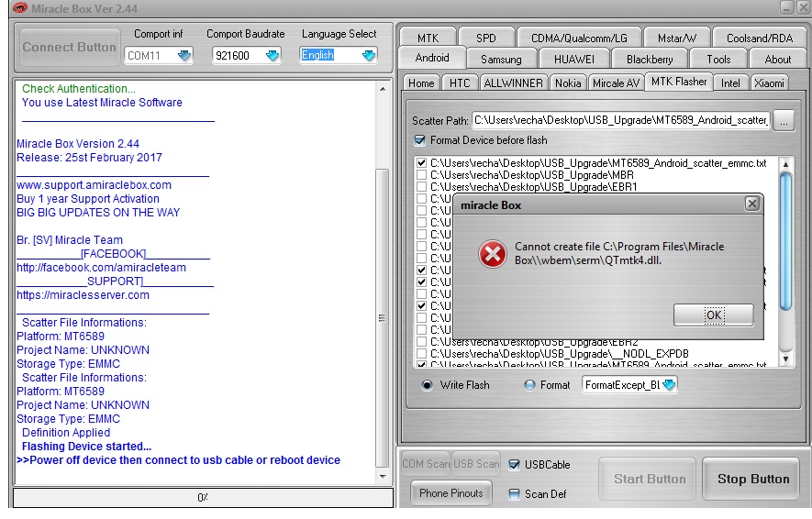The width and height of the screenshot is (812, 519).
Task: Select the Write Flash radio button
Action: tap(427, 385)
